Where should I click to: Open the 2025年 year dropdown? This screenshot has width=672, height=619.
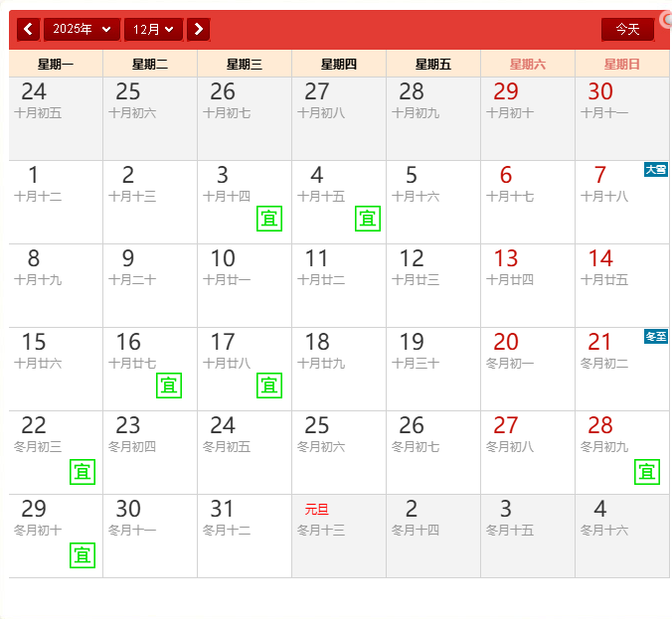pyautogui.click(x=82, y=29)
